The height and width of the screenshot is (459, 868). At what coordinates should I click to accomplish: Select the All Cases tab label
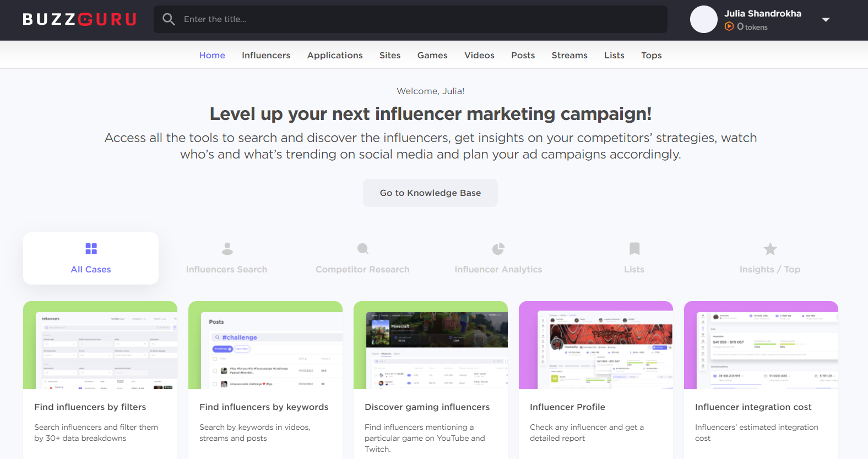click(91, 269)
